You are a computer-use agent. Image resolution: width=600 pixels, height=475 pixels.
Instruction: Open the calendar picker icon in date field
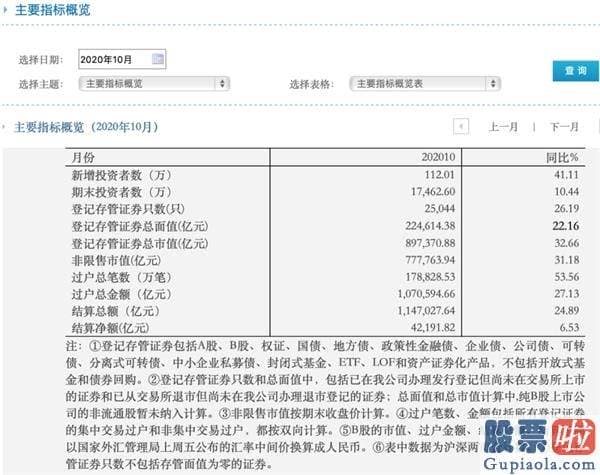tap(158, 59)
